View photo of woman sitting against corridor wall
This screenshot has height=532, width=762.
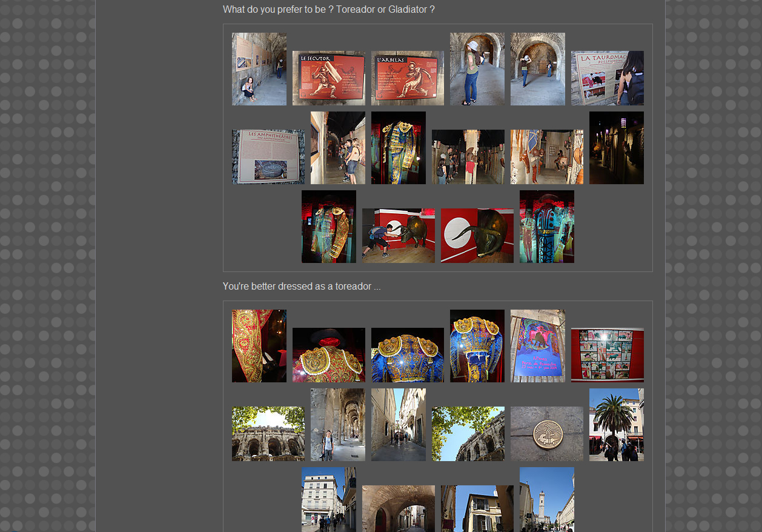tap(259, 69)
